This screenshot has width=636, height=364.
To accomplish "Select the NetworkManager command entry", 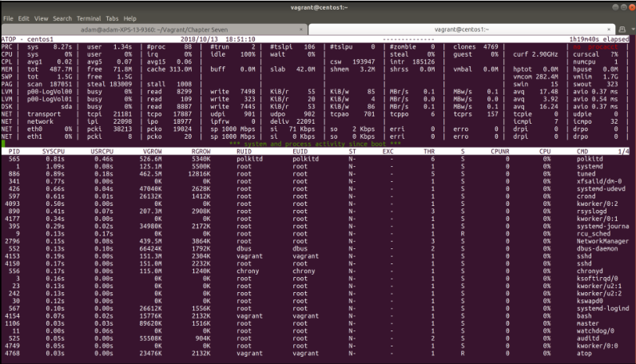I will pos(602,241).
